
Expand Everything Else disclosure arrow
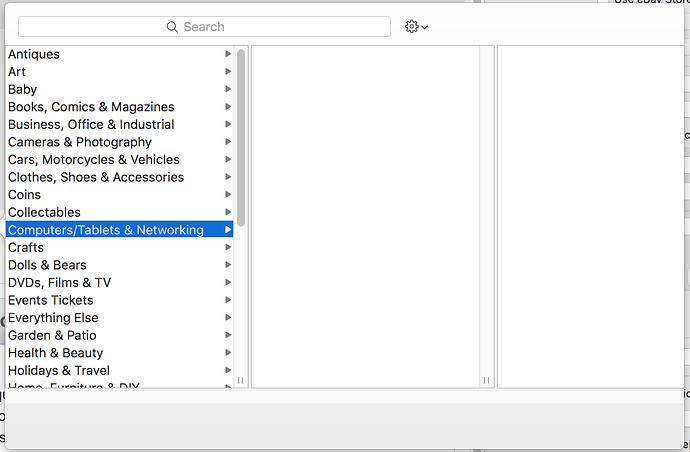tap(228, 318)
